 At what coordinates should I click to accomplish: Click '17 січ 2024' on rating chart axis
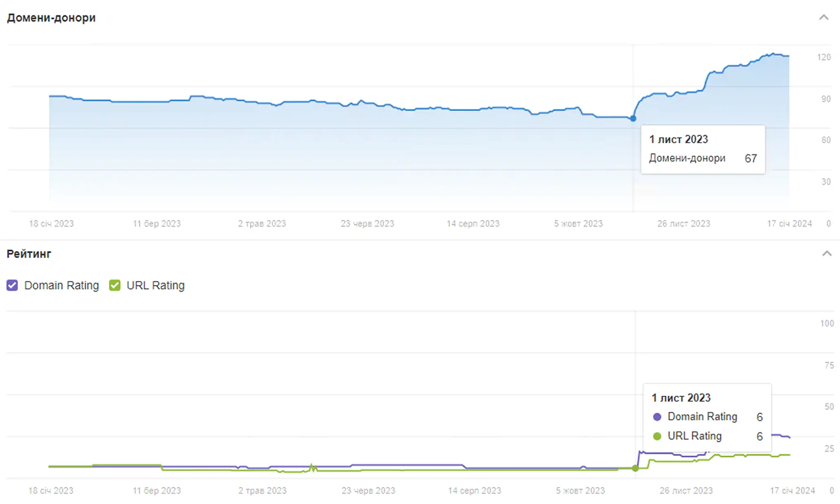792,491
